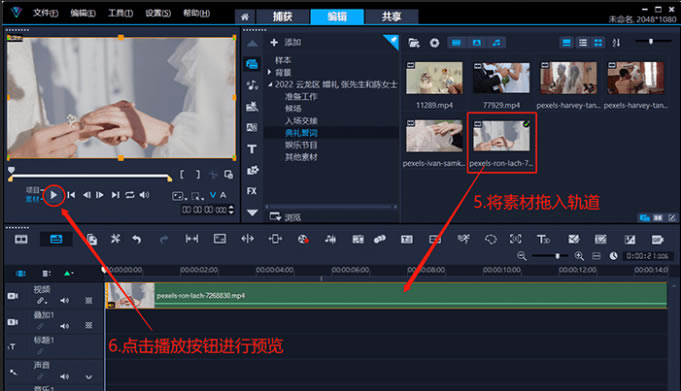Sort the library clips
Screen dimensions: 681x391
[x=616, y=43]
